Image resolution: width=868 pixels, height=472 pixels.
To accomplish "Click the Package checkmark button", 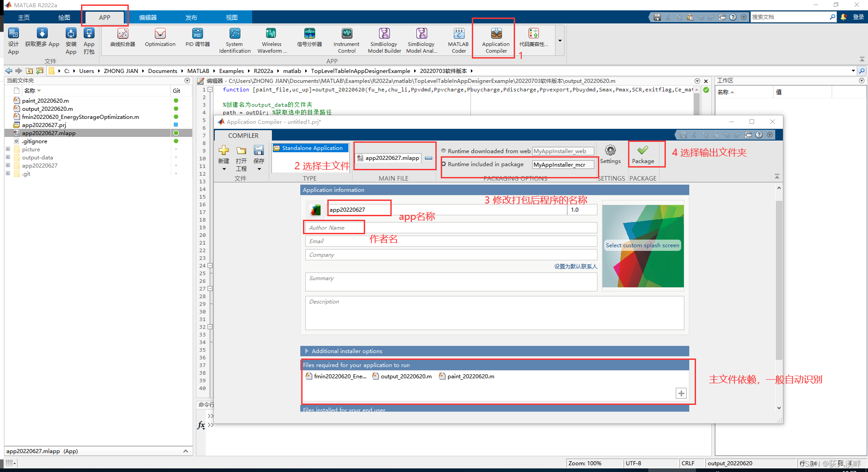I will click(x=643, y=154).
